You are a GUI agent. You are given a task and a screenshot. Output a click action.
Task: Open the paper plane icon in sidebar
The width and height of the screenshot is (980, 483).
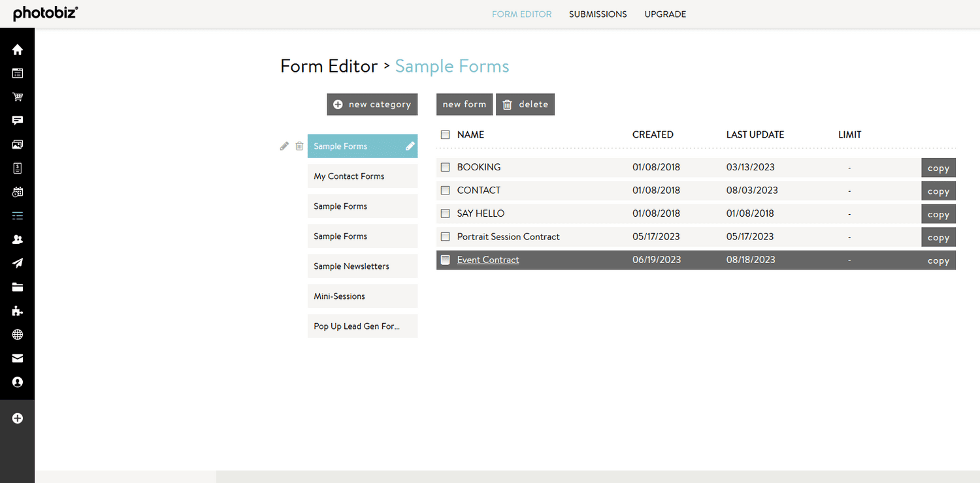18,263
